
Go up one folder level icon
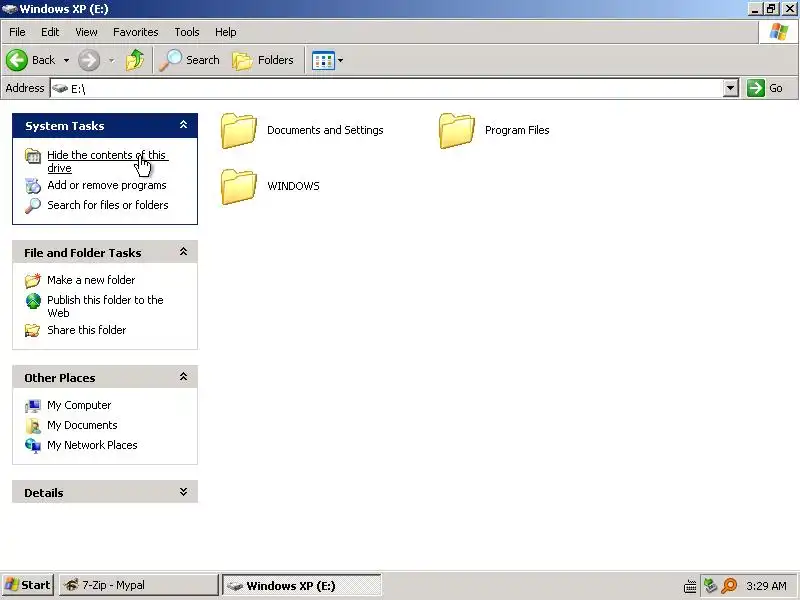click(x=135, y=60)
